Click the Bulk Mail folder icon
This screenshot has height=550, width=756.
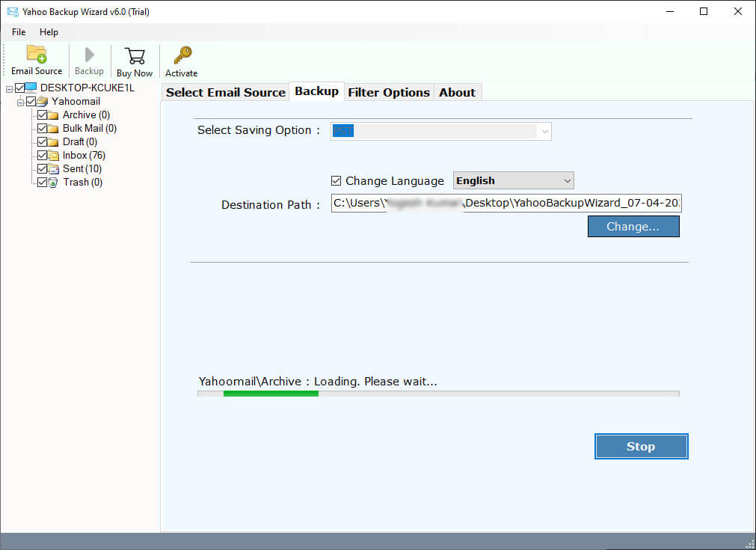pyautogui.click(x=53, y=129)
